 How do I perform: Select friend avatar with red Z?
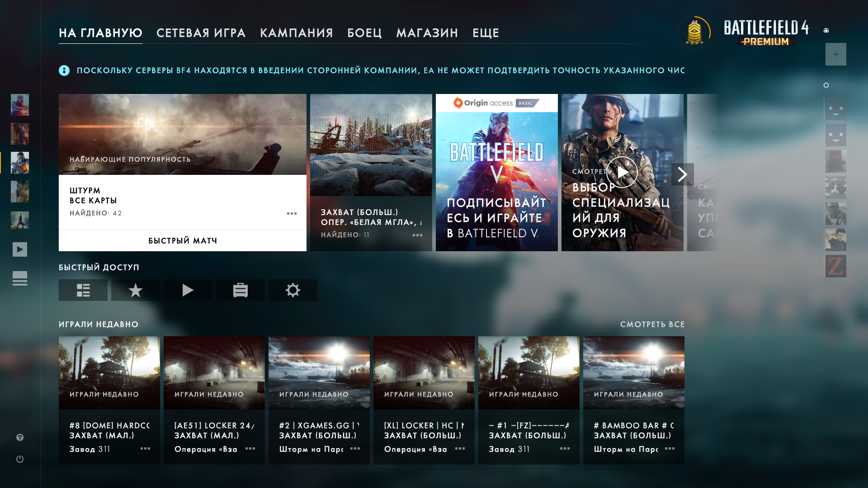pyautogui.click(x=836, y=266)
